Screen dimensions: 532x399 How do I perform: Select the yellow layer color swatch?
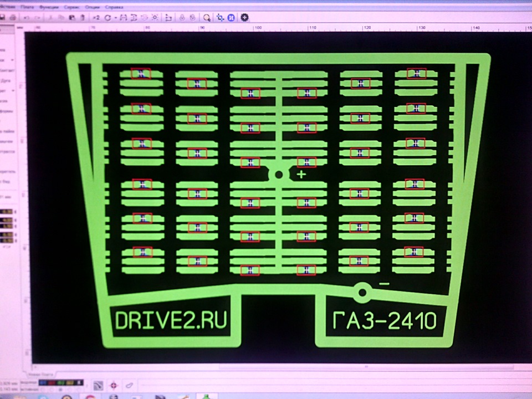pyautogui.click(x=70, y=383)
